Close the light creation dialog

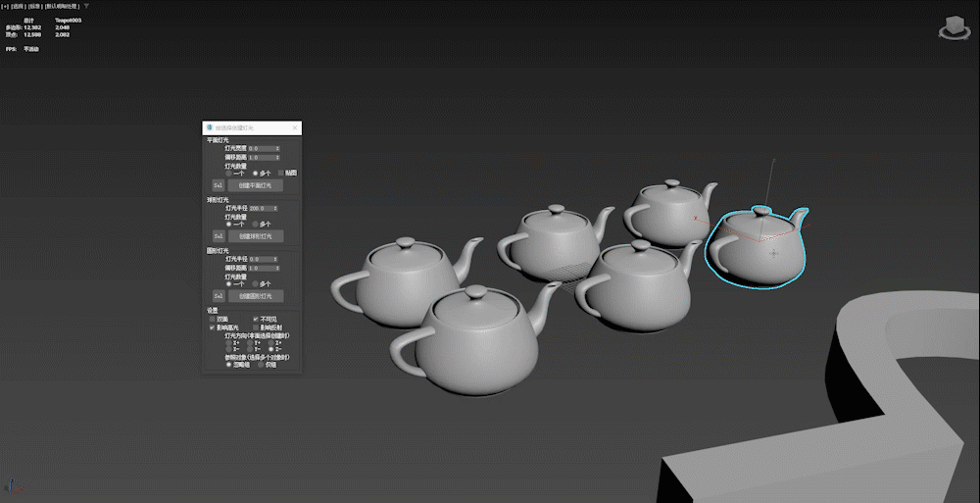(x=295, y=127)
